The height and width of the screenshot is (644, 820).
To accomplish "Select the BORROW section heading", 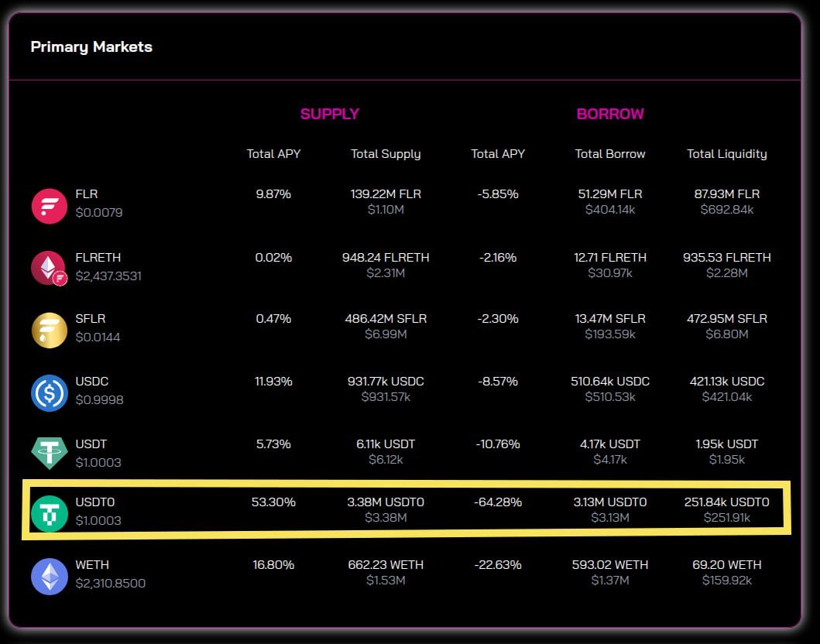I will (x=610, y=114).
